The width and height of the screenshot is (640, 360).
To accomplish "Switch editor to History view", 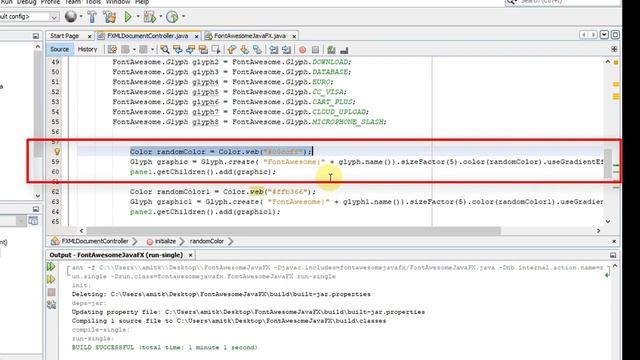I will [x=87, y=49].
